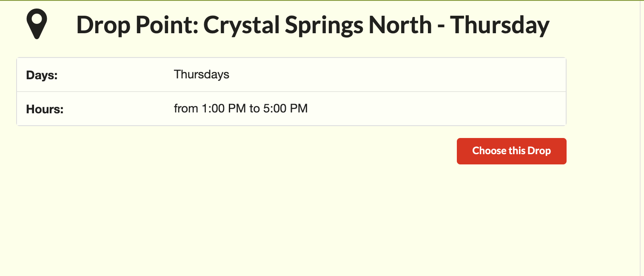644x276 pixels.
Task: Click the words 'Drop Point:' in the title
Action: 137,26
